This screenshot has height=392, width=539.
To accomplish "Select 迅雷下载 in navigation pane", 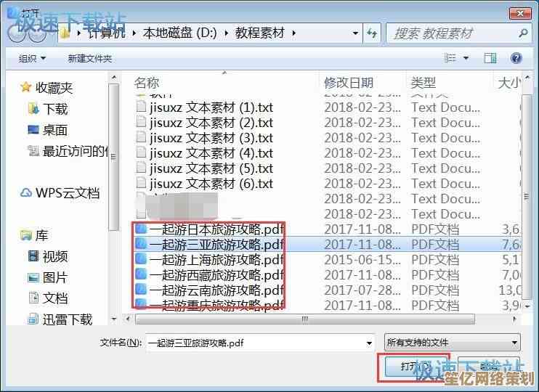I will point(67,319).
